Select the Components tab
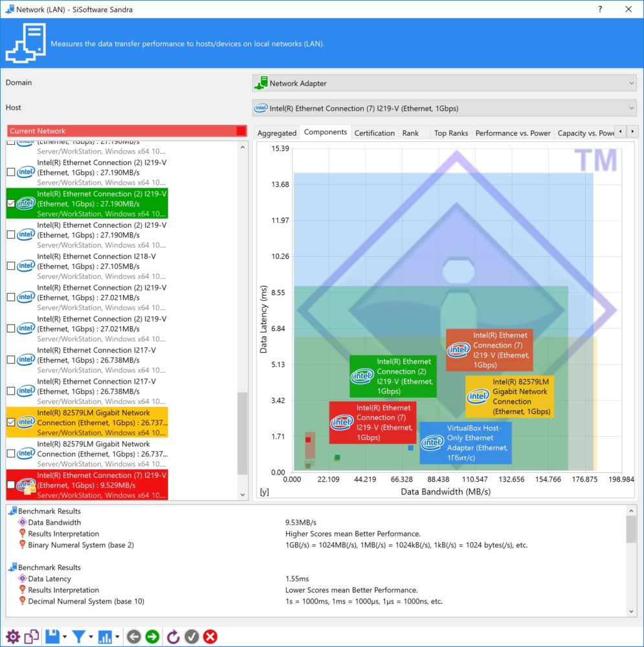 click(x=326, y=132)
